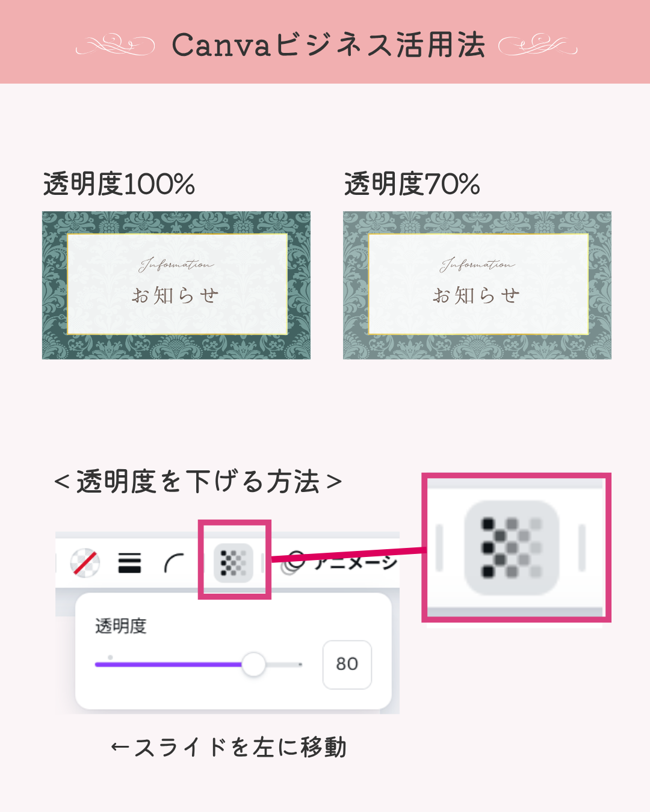Click the checkered transparency icon in toolbar
This screenshot has height=812, width=650.
234,563
